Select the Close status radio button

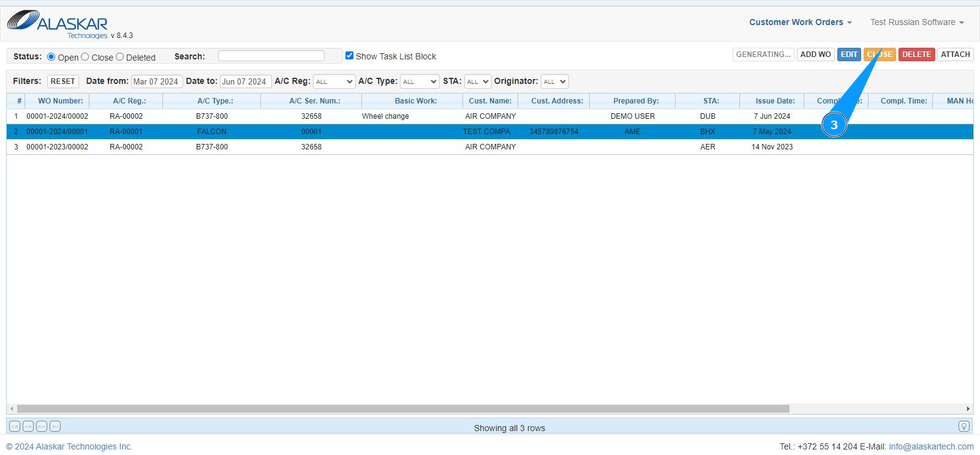[85, 56]
